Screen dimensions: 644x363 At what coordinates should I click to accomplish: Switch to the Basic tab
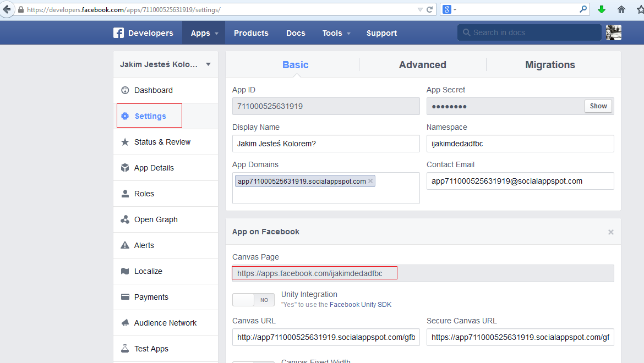[x=295, y=65]
